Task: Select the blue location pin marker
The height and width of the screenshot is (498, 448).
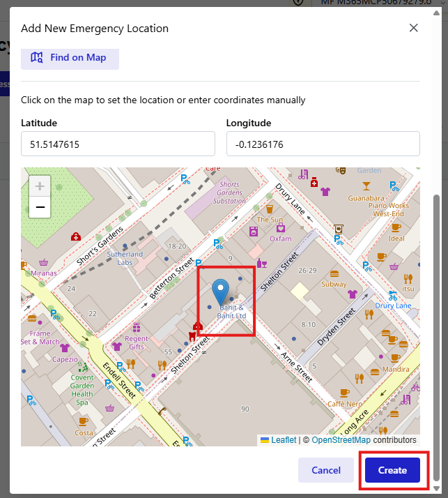Action: click(x=222, y=292)
